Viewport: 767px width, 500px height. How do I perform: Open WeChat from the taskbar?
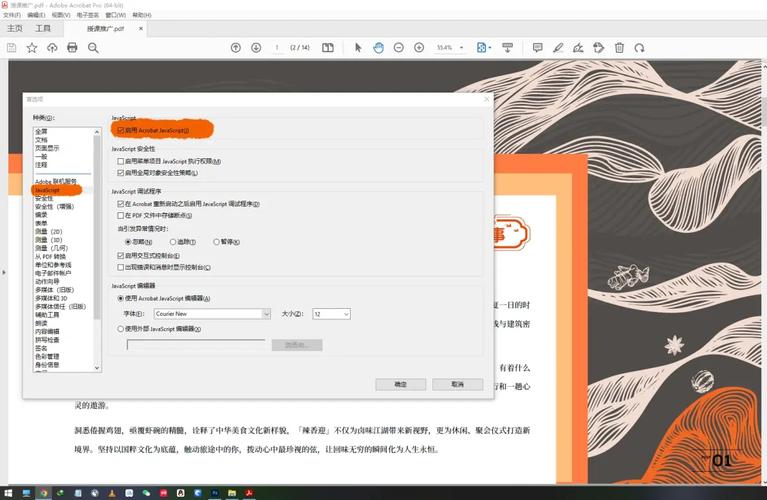tap(146, 493)
